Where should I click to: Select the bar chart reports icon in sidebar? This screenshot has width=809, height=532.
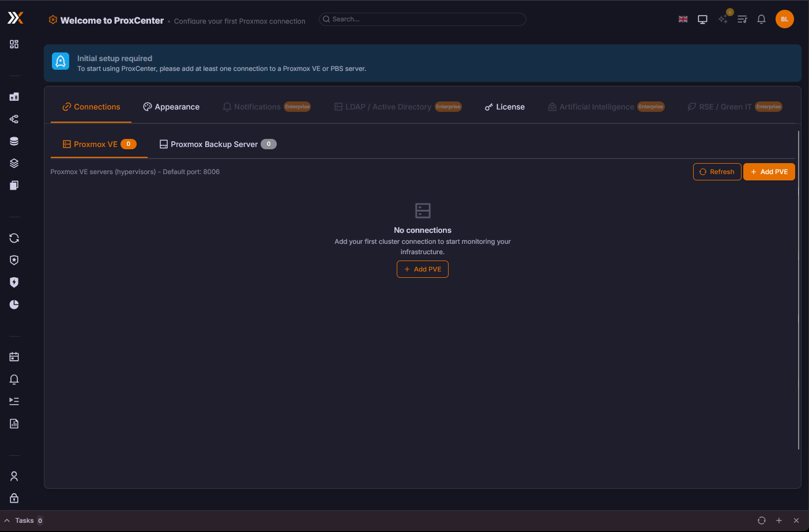[x=14, y=423]
